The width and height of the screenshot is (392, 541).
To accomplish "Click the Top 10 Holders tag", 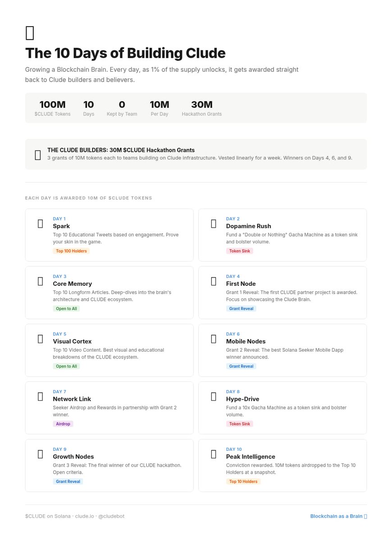I will point(243,482).
